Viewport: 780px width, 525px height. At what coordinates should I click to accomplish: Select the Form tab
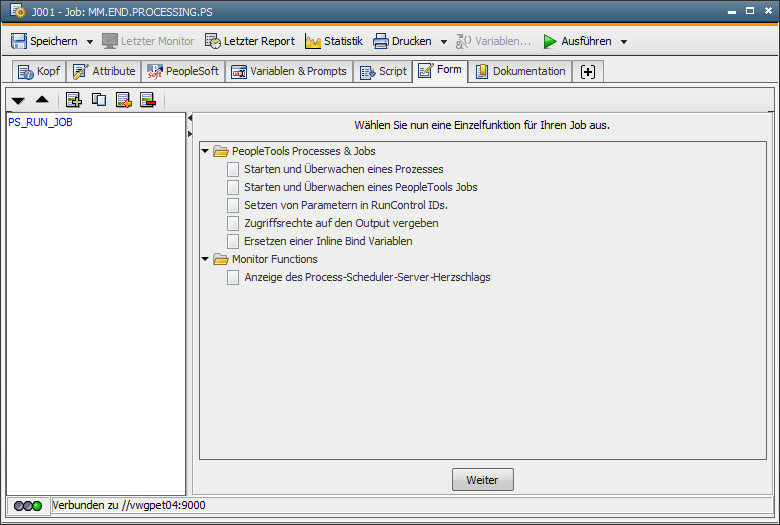[440, 70]
